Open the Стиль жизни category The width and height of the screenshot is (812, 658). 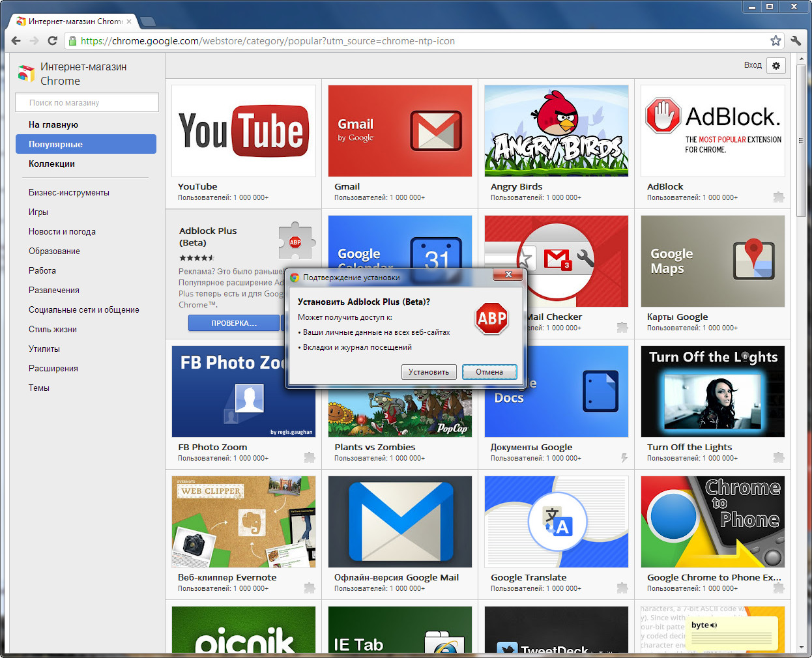(x=53, y=329)
